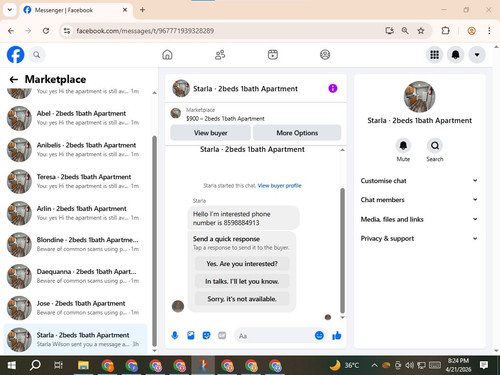Open Facebook notifications bell
Screen dimensions: 500x375
tap(456, 55)
